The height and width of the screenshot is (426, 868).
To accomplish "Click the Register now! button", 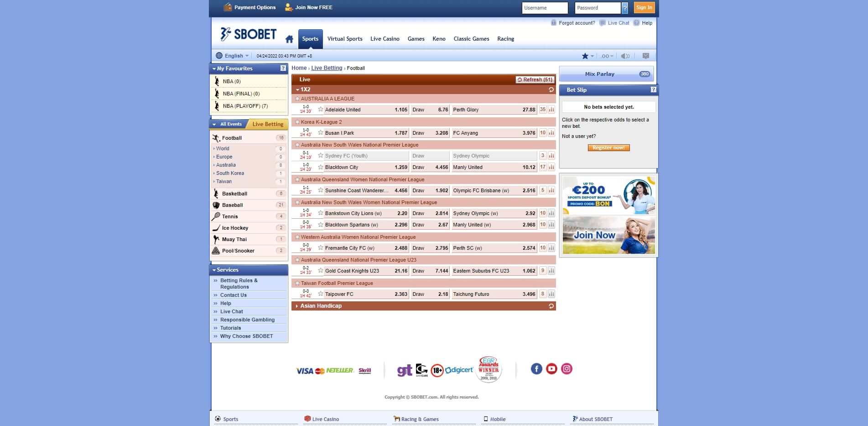I will point(608,147).
